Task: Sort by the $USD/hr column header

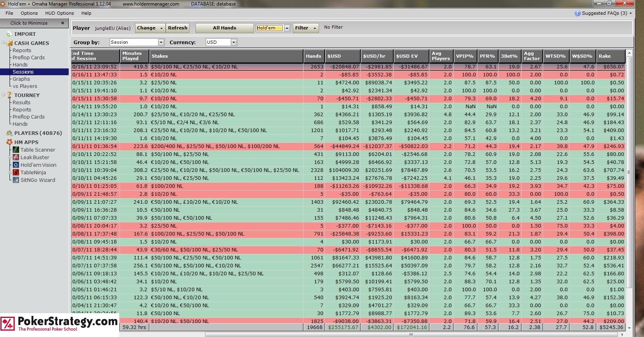Action: tap(377, 56)
